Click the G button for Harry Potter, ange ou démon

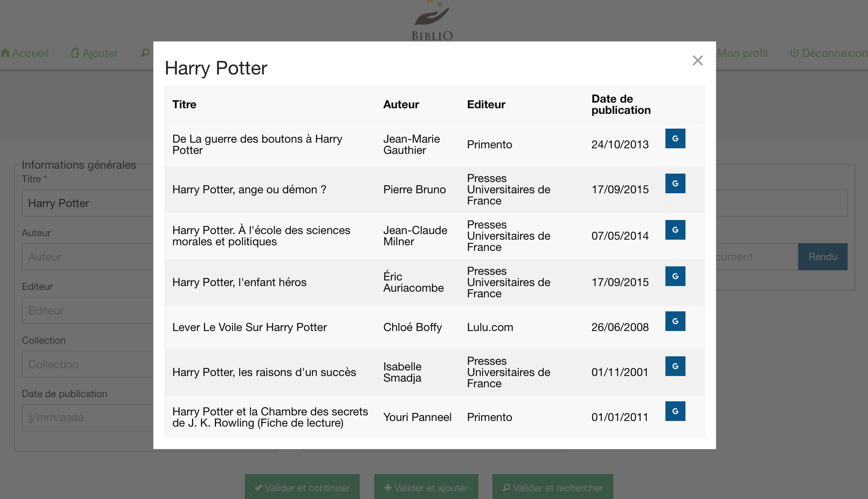(675, 183)
